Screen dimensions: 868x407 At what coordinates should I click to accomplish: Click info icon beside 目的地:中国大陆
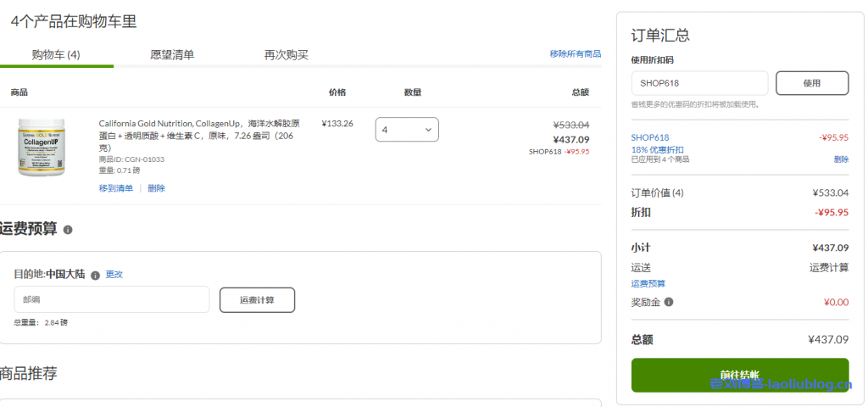tap(95, 276)
